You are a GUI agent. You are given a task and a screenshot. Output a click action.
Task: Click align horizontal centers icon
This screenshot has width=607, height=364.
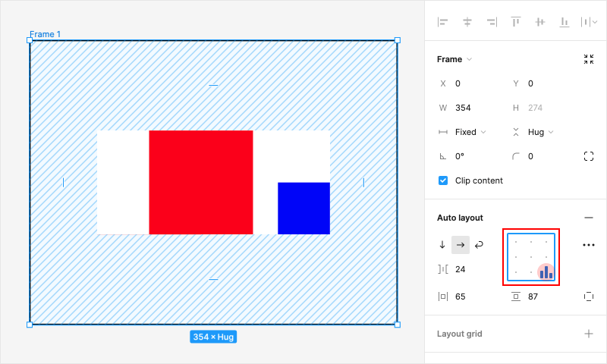point(467,22)
